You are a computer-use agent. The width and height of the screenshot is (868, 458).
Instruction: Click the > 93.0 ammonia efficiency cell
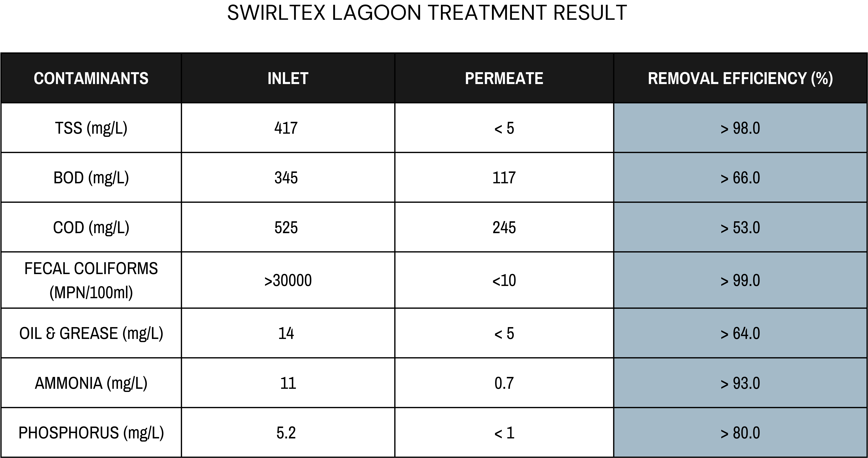pyautogui.click(x=740, y=383)
